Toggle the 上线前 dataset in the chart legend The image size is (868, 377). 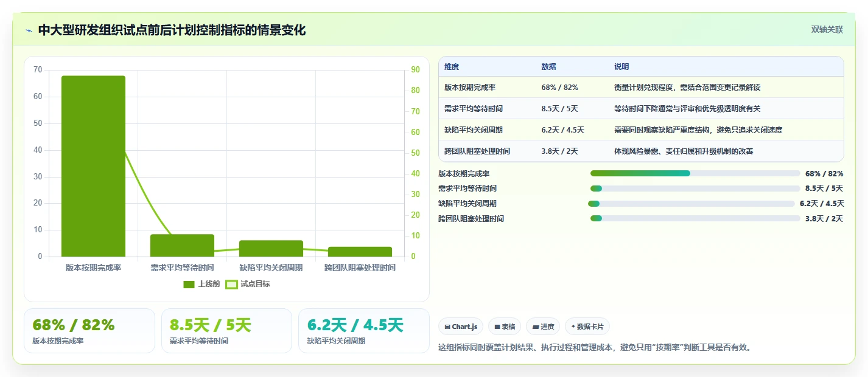[x=201, y=284]
